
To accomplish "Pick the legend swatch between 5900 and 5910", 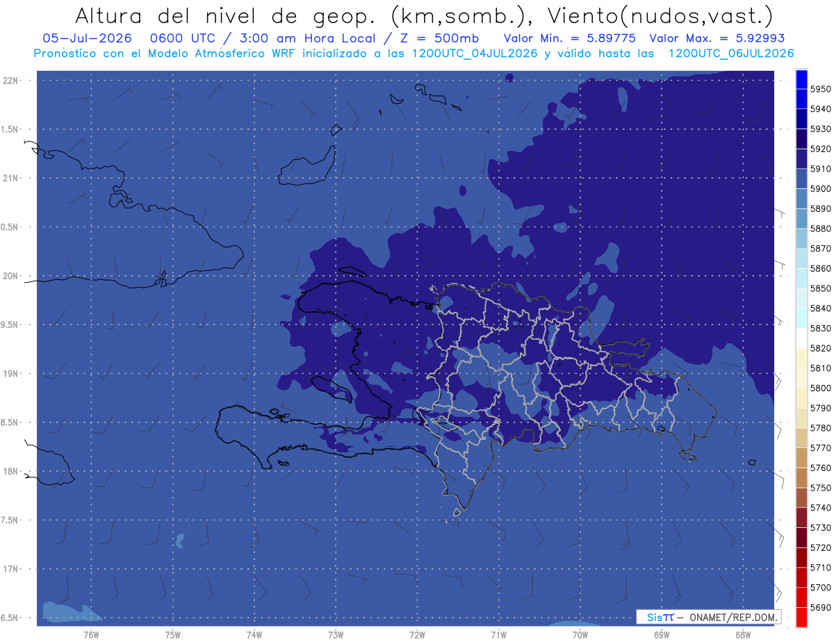I will (x=801, y=179).
